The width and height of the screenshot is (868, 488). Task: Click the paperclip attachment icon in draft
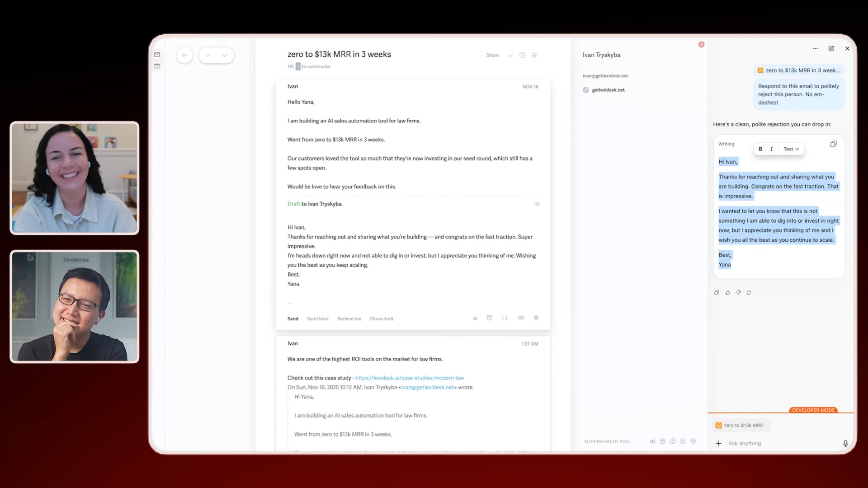pyautogui.click(x=521, y=318)
